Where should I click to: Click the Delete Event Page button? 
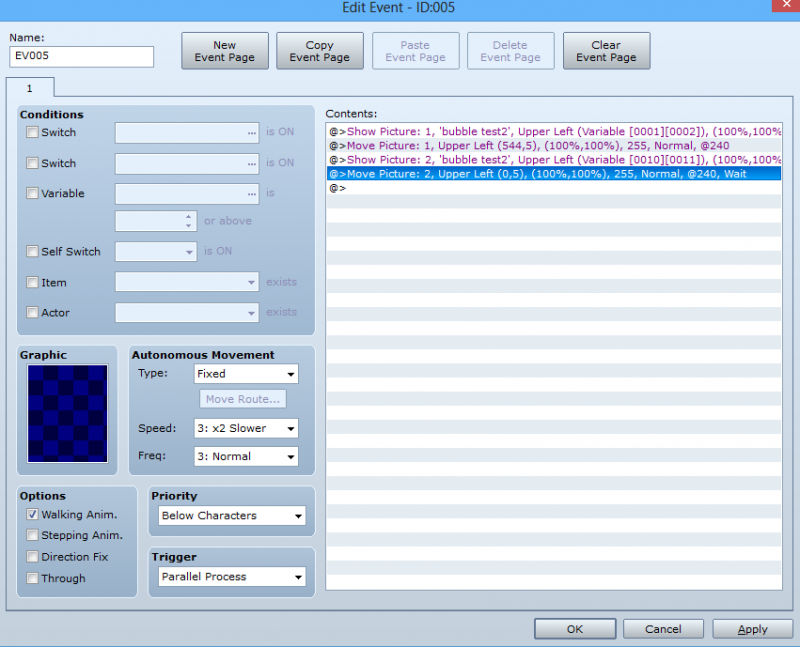click(510, 51)
